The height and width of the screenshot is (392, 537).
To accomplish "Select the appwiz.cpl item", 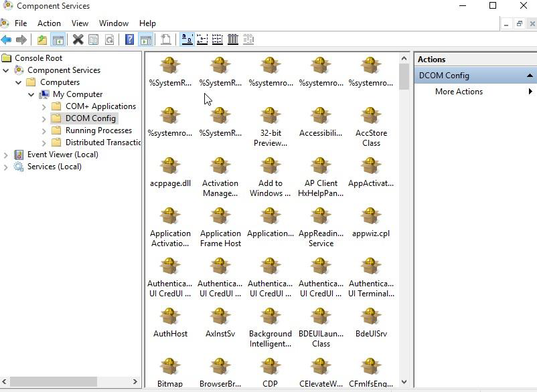I will [x=371, y=222].
